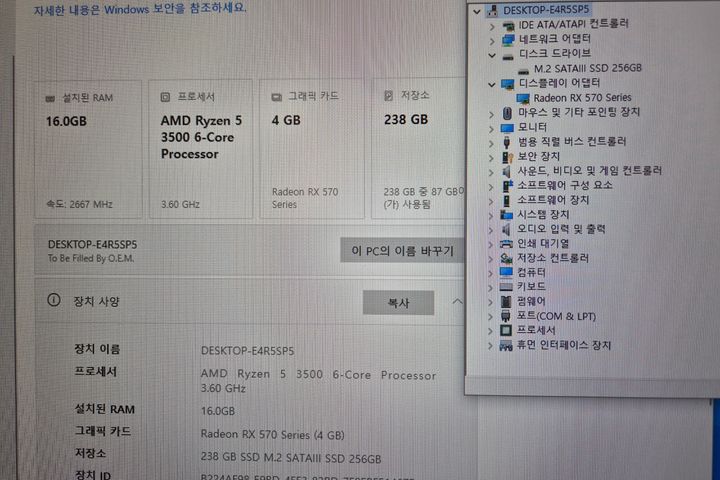
Task: Click the M.2 SATAIII SSD drive icon
Action: pyautogui.click(x=523, y=71)
